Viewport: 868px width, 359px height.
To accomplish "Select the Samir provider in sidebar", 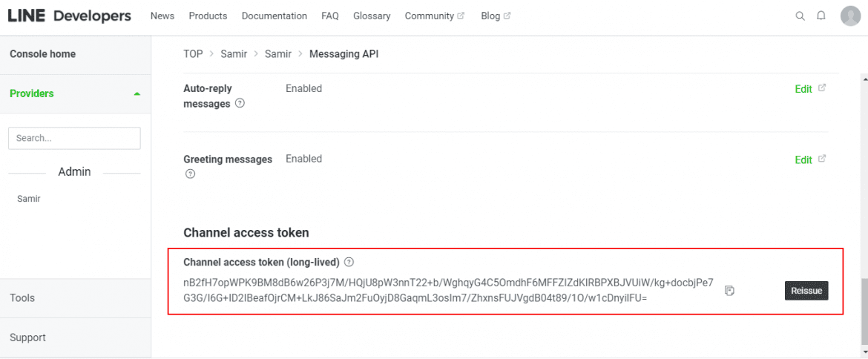I will (29, 199).
